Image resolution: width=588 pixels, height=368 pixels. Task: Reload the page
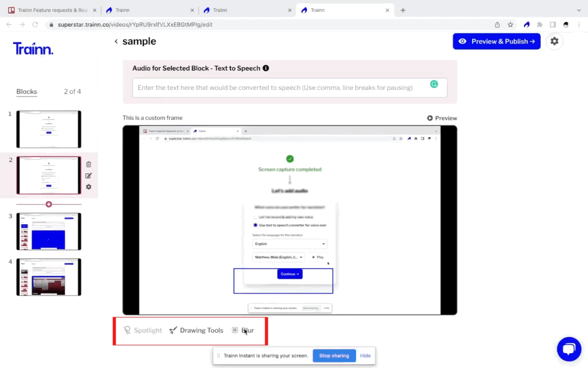(35, 25)
